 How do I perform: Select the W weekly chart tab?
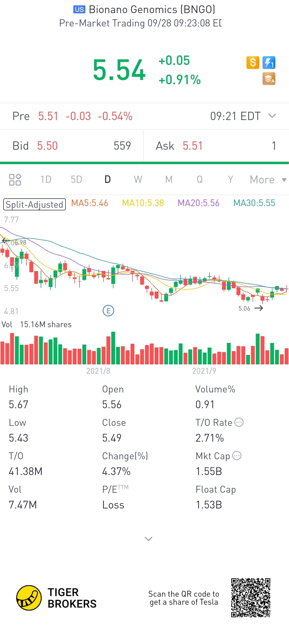click(x=138, y=179)
